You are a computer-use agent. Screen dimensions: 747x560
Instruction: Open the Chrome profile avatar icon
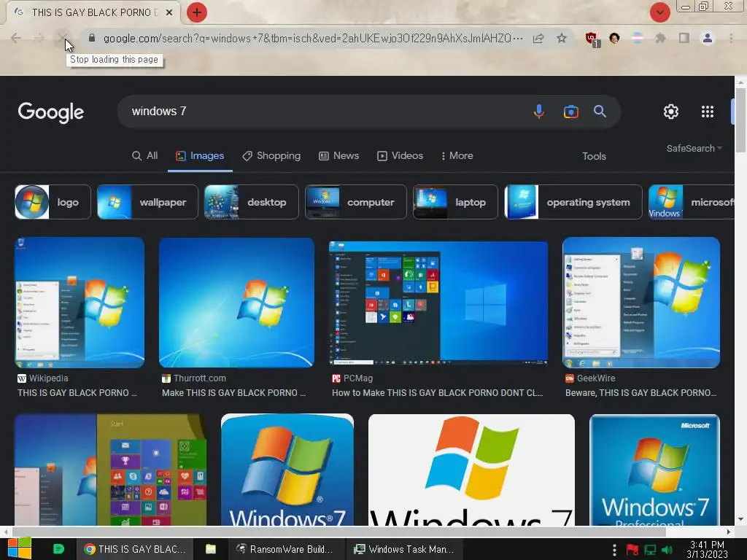(x=708, y=38)
